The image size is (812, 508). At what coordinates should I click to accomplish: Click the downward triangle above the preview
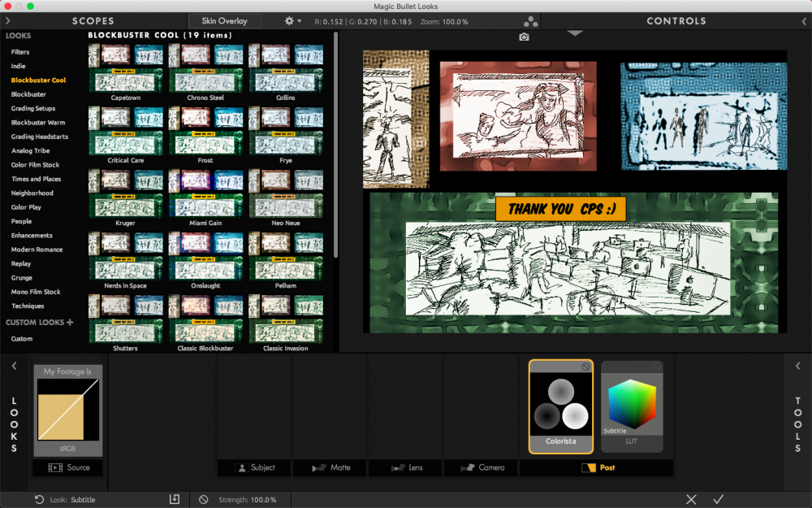[x=575, y=33]
